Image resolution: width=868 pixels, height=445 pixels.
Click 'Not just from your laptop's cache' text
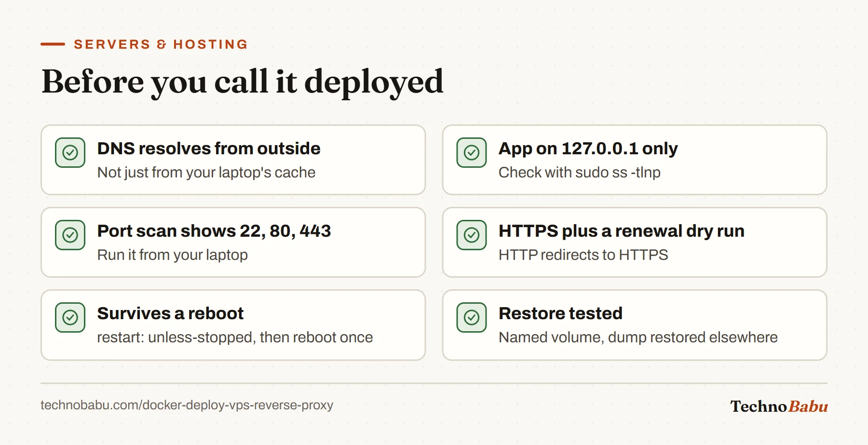pyautogui.click(x=206, y=173)
